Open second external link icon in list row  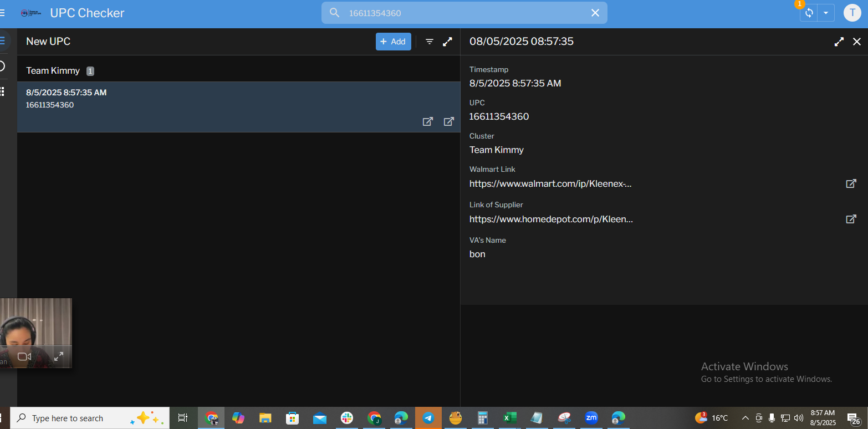[x=449, y=121]
